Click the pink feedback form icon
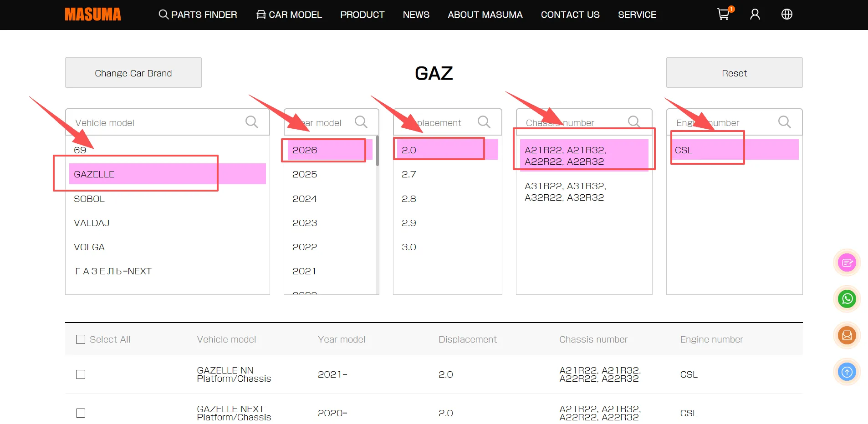This screenshot has width=868, height=424. tap(847, 262)
